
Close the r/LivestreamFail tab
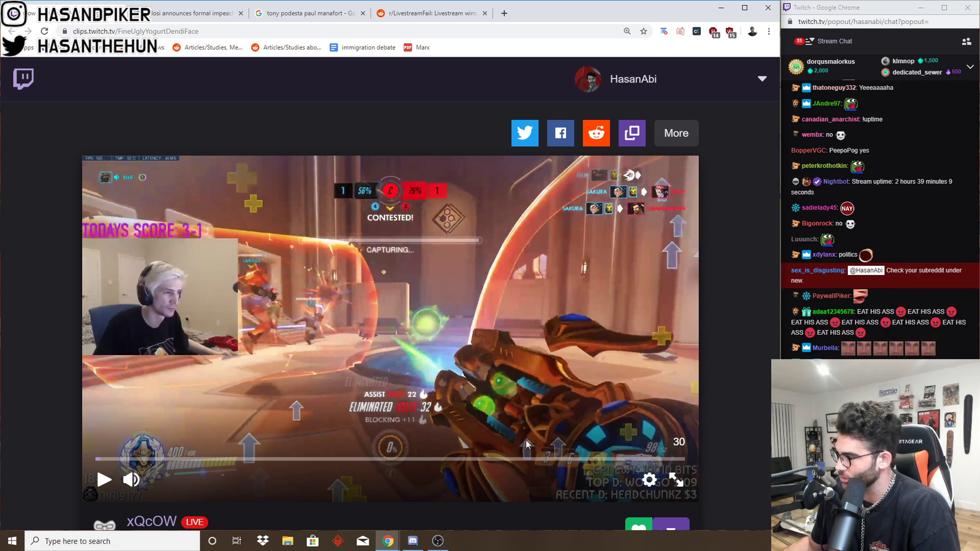(485, 13)
